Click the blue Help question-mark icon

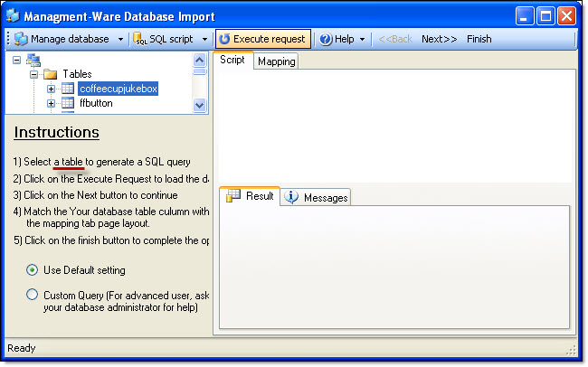326,39
